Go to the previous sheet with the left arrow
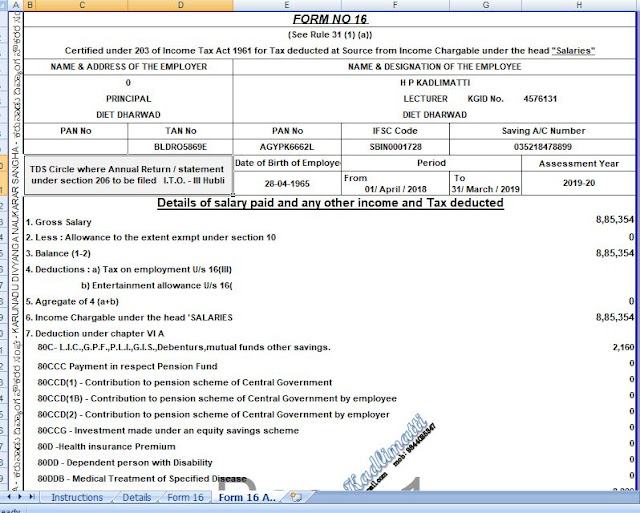The image size is (640, 513). coord(9,497)
